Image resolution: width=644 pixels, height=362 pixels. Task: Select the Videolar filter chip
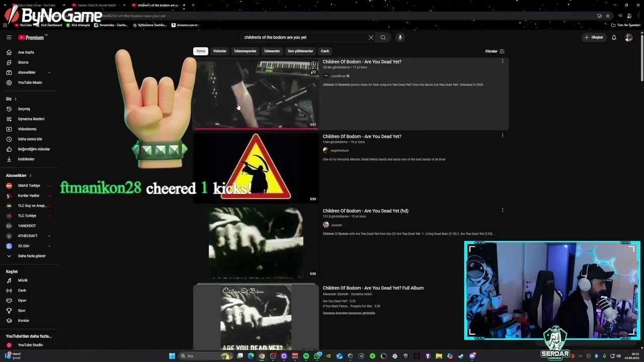pyautogui.click(x=219, y=51)
